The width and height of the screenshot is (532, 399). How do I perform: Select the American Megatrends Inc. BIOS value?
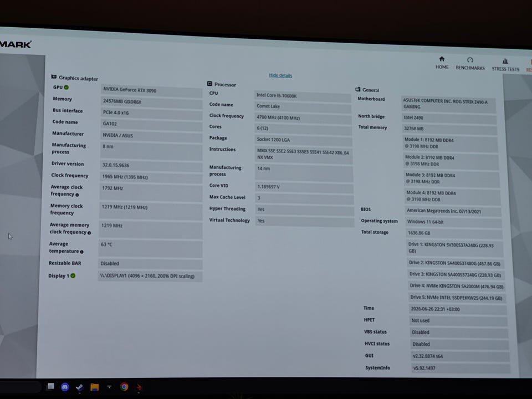click(453, 211)
